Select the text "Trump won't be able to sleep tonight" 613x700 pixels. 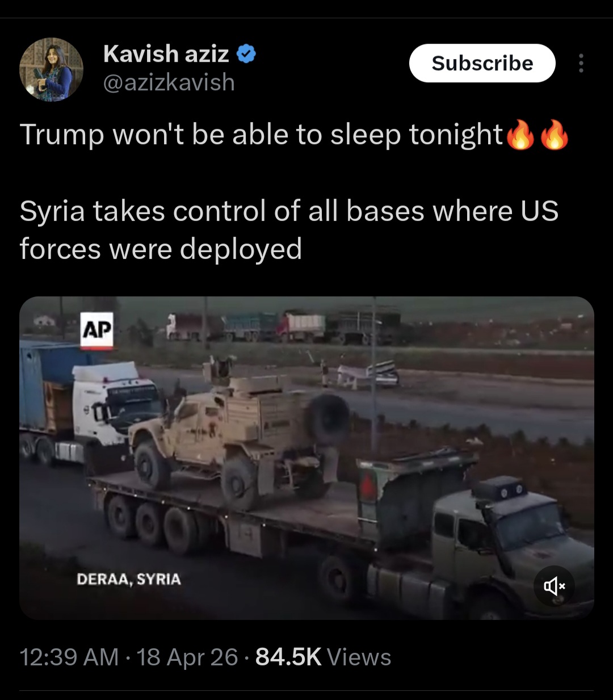tap(262, 135)
